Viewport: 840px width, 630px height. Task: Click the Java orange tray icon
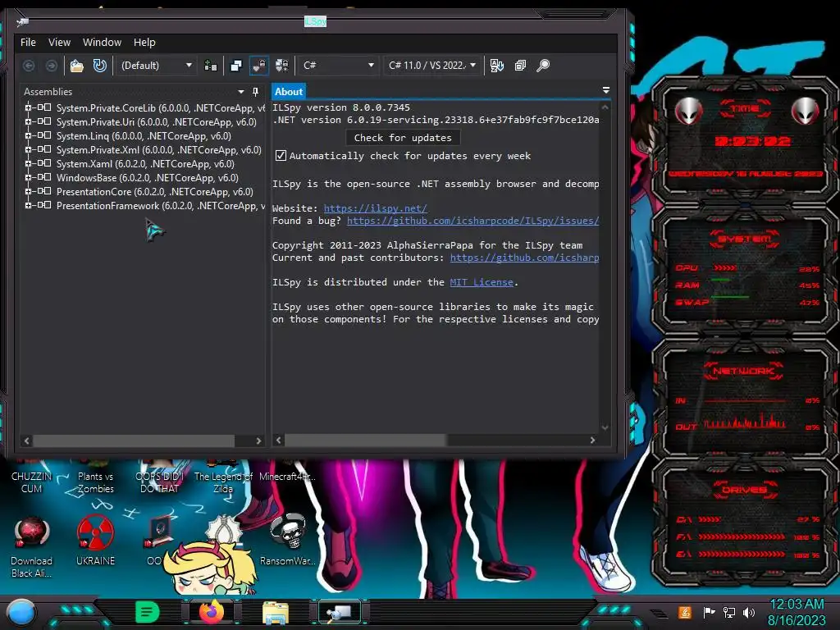click(685, 612)
